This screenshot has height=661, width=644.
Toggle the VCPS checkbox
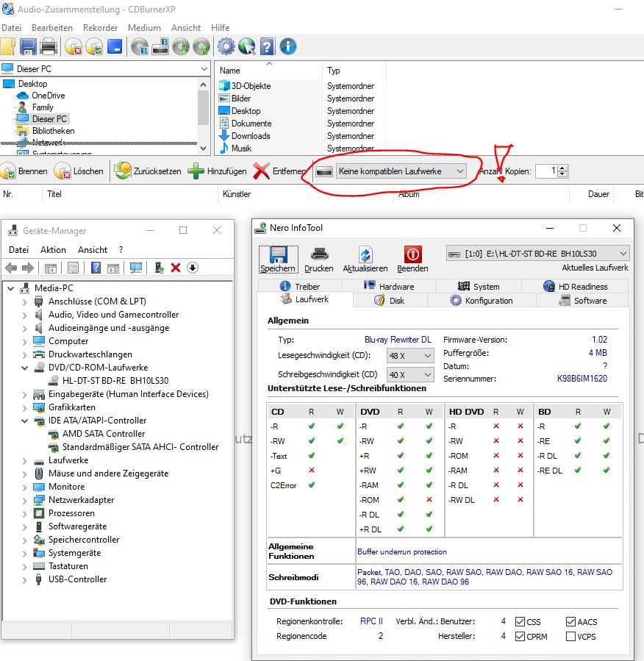pos(570,637)
